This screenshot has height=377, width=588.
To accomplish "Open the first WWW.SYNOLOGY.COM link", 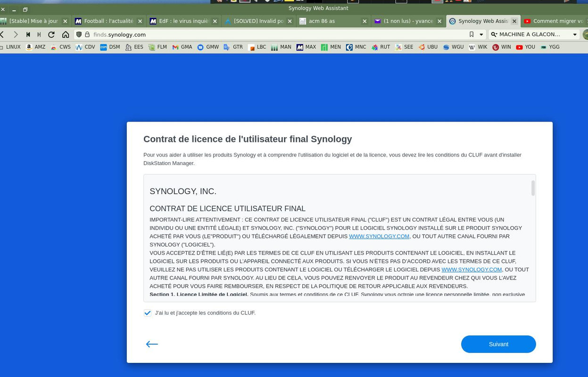I will click(379, 236).
